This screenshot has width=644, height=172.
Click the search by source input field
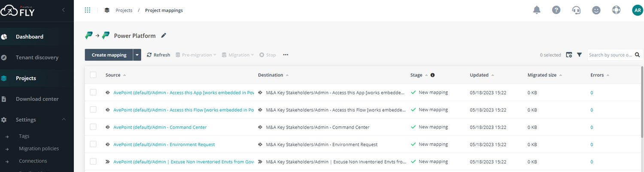point(610,55)
